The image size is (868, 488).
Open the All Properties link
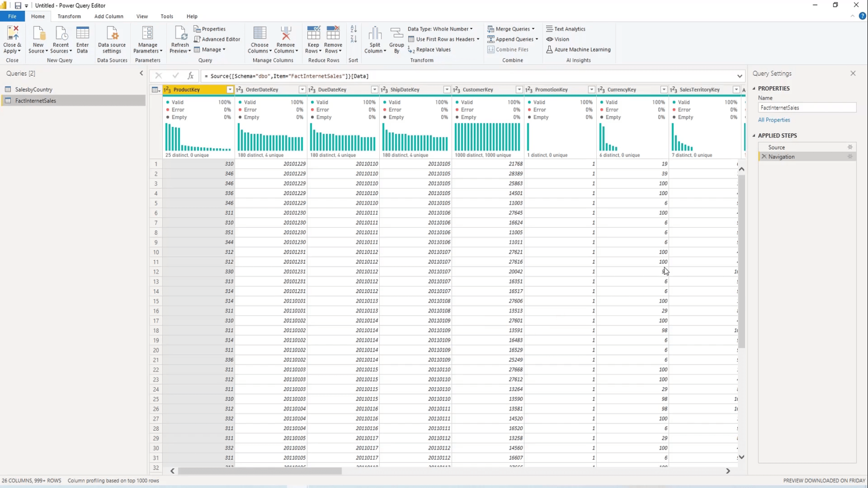click(x=774, y=120)
